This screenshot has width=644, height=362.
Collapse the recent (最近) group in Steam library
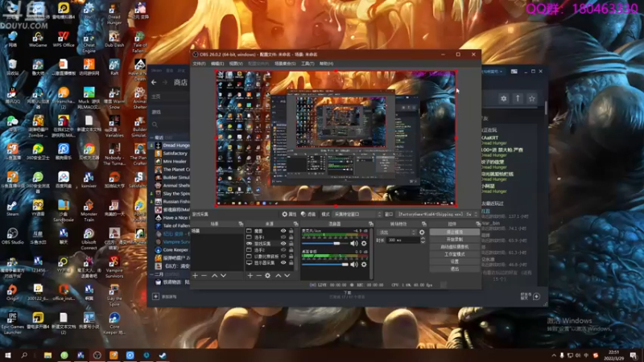151,138
